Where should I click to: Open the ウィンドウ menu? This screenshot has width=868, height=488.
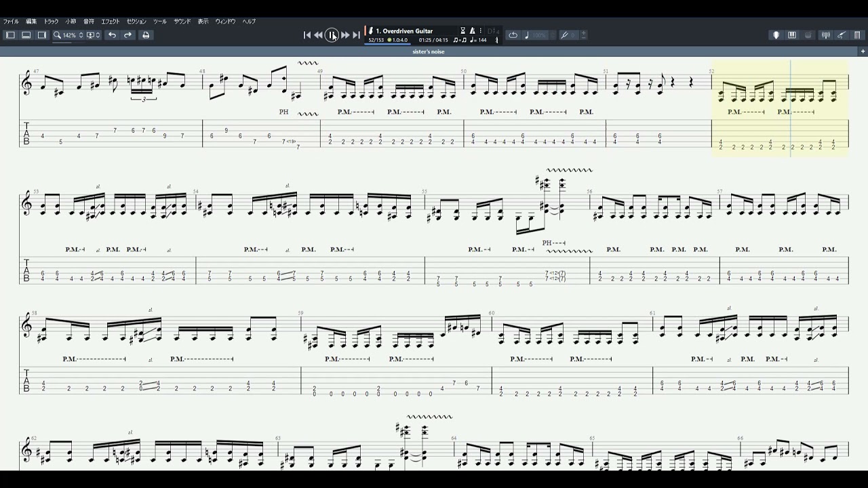226,22
